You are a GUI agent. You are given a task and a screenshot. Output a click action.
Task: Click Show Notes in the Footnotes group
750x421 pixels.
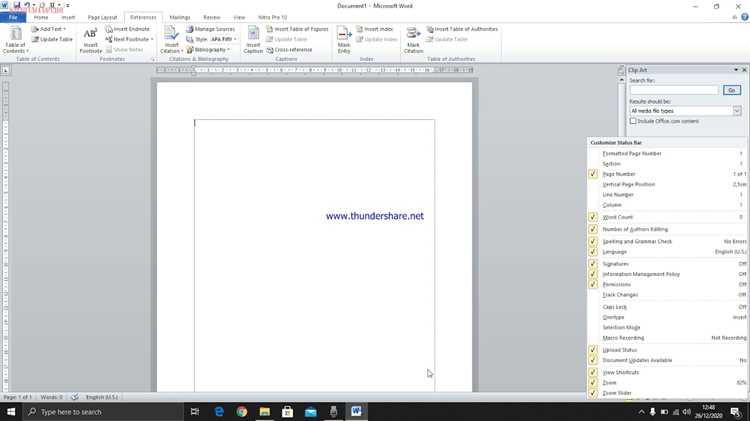[x=124, y=50]
